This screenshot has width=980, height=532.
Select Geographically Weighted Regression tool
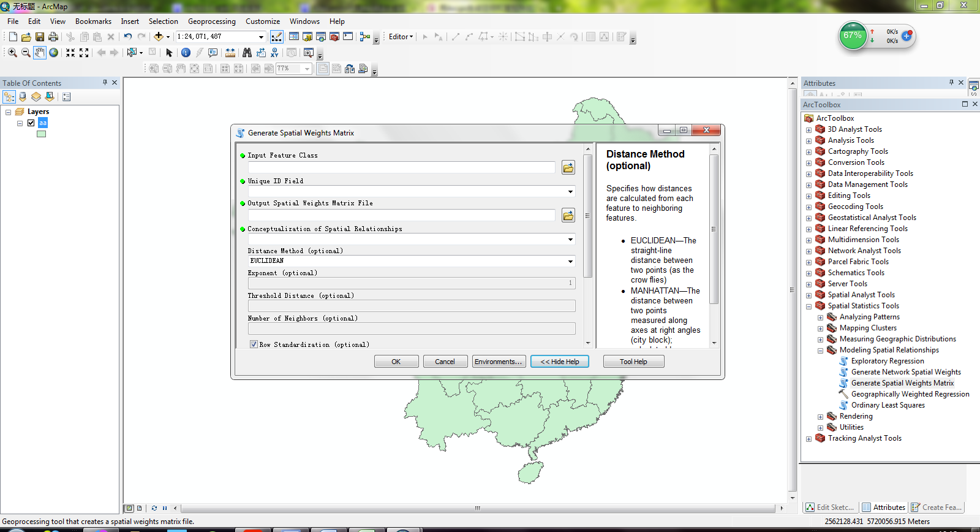point(910,394)
